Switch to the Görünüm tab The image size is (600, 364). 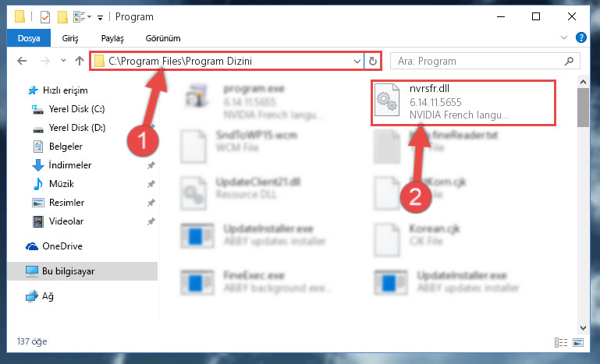(163, 38)
